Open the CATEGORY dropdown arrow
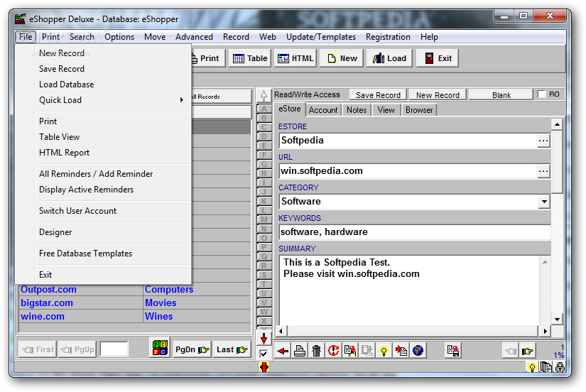The width and height of the screenshot is (586, 392). (x=544, y=202)
